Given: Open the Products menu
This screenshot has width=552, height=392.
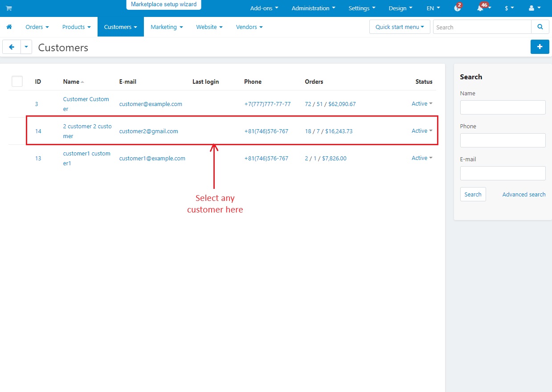Looking at the screenshot, I should point(76,27).
